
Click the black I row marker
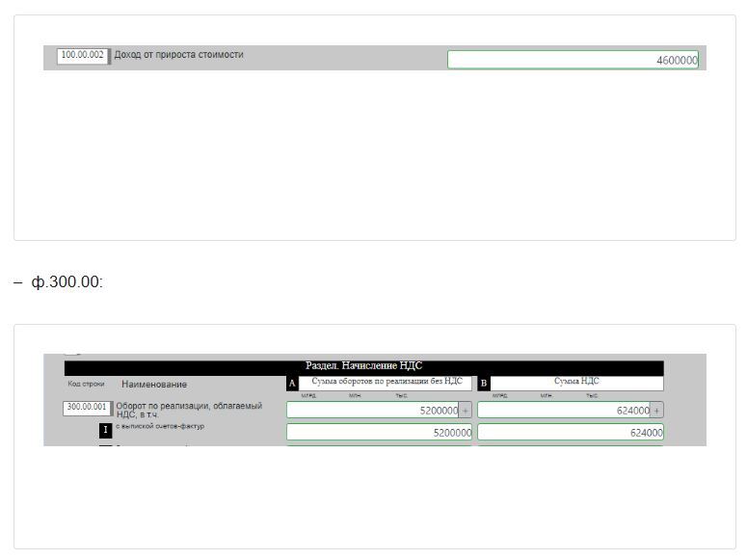point(105,431)
